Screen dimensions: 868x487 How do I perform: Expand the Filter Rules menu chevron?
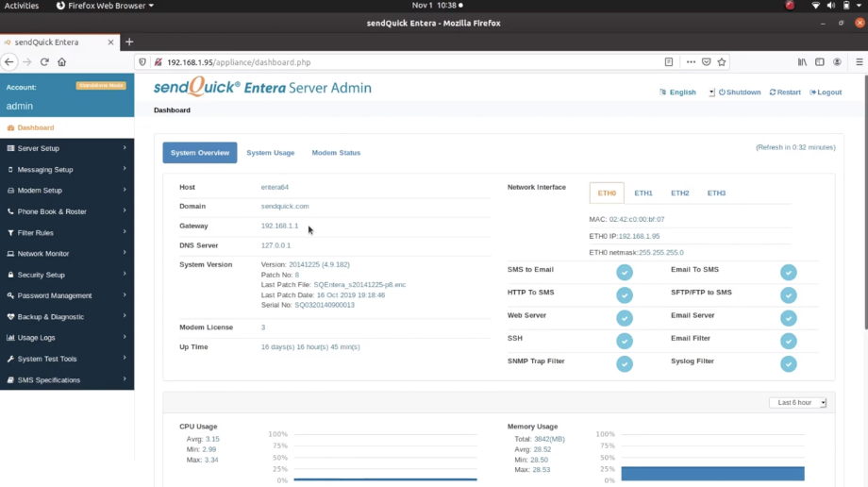tap(125, 232)
